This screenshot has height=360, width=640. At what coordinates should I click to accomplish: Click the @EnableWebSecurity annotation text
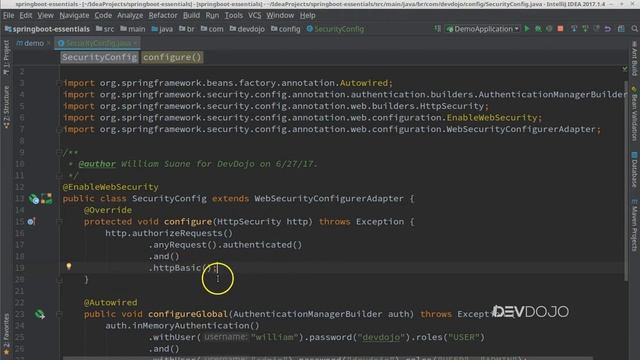point(110,187)
